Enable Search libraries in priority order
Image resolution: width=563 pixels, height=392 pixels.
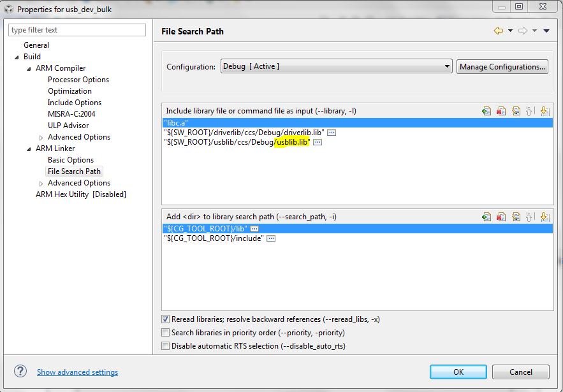click(165, 333)
